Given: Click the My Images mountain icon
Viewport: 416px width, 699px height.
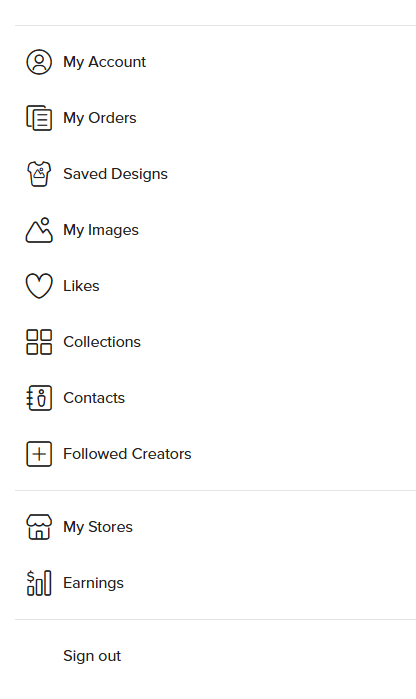Looking at the screenshot, I should click(39, 230).
